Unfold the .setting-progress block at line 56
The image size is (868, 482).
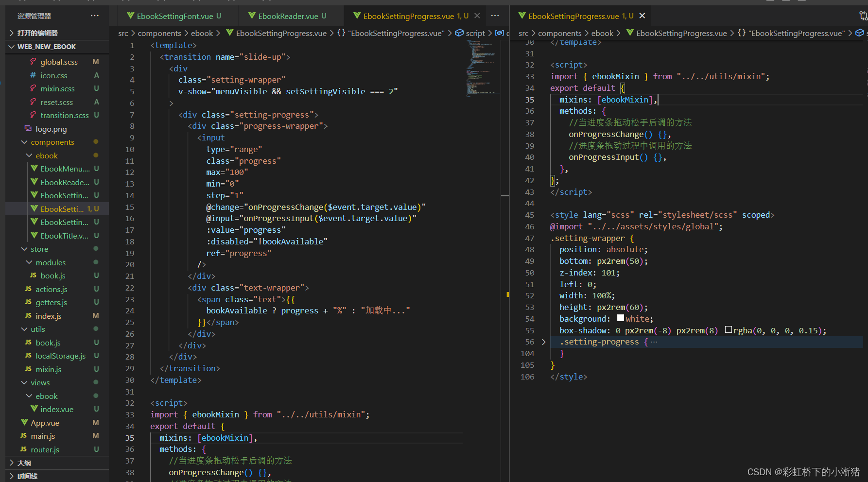tap(544, 342)
